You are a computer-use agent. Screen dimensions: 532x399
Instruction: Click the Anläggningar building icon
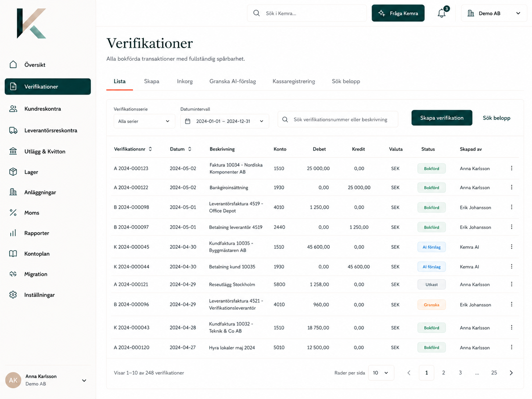13,192
